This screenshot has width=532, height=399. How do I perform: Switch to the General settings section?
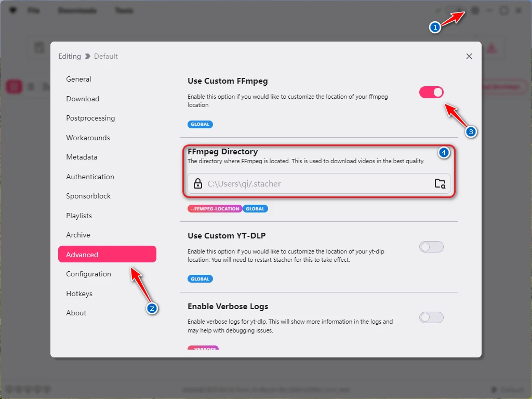click(78, 79)
